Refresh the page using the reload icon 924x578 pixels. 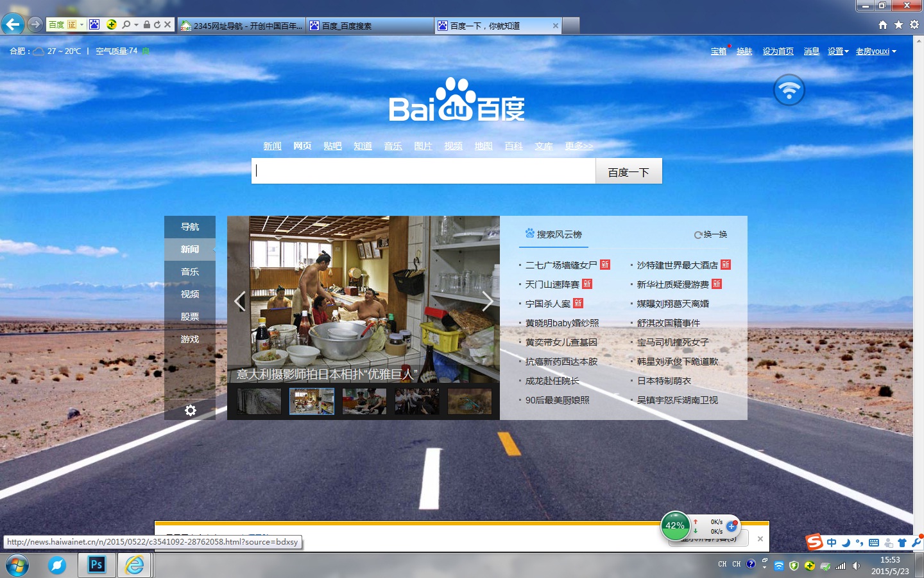pos(157,24)
